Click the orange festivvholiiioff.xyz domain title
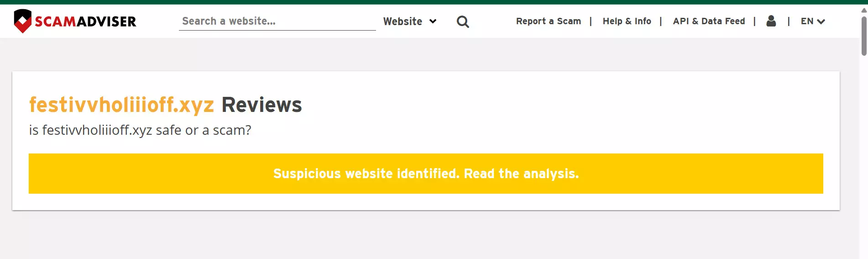 coord(121,105)
